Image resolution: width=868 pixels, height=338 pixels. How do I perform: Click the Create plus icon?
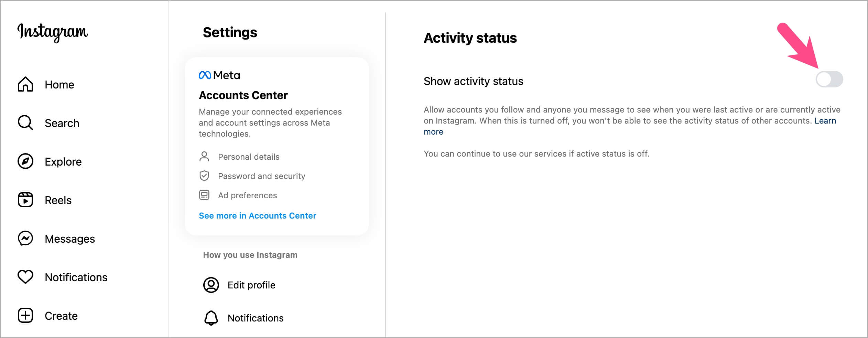25,316
